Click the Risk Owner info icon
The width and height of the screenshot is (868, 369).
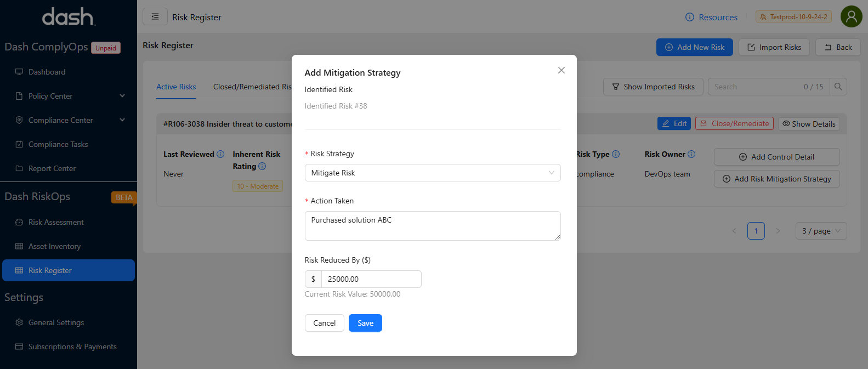pyautogui.click(x=691, y=154)
